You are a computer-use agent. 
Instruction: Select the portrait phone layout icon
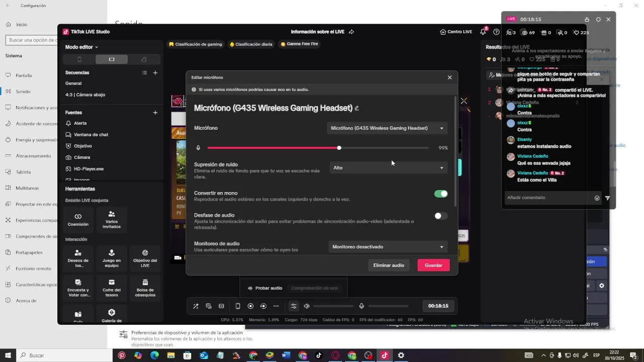(79, 59)
